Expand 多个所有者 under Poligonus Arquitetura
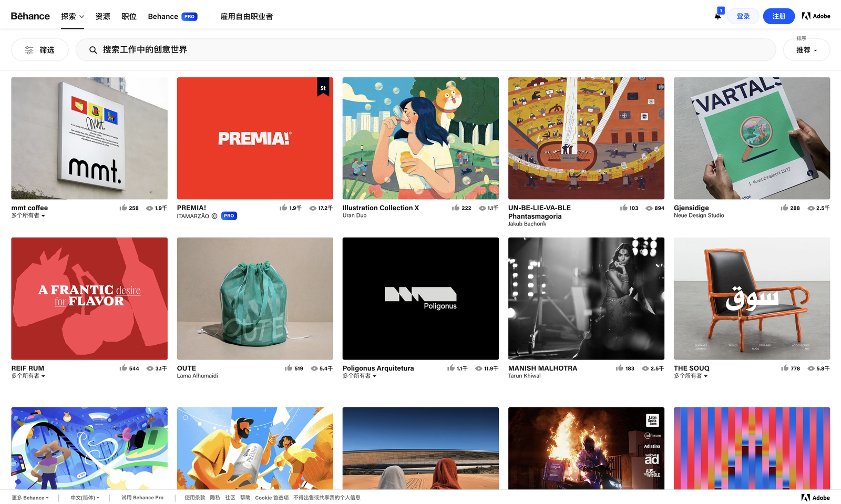Screen dimensions: 841x504 click(360, 376)
